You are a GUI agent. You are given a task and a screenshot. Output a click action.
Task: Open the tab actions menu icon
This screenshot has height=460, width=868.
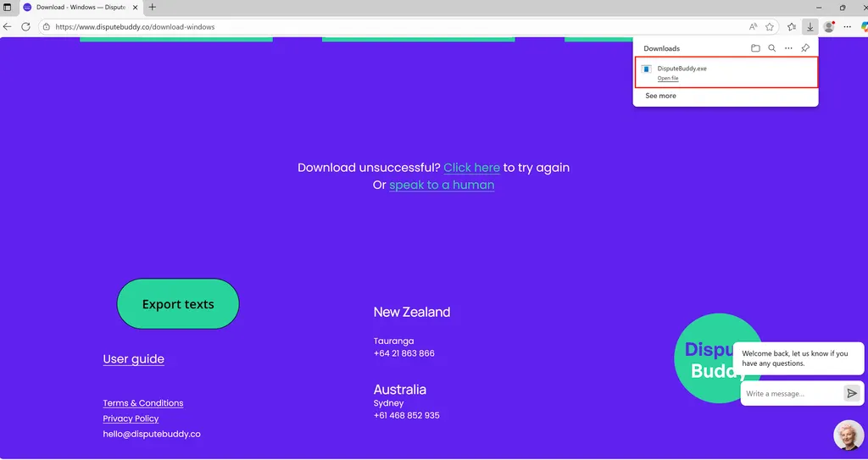(7, 7)
